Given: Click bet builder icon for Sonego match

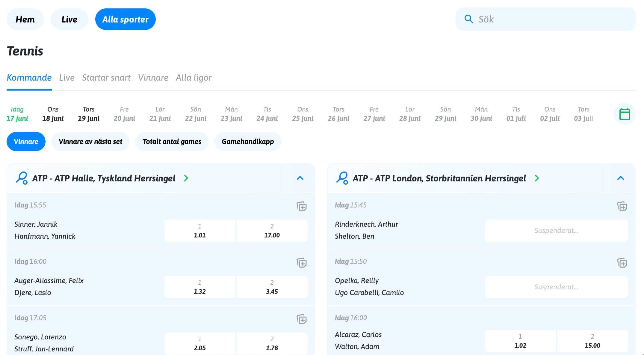Looking at the screenshot, I should tap(301, 319).
